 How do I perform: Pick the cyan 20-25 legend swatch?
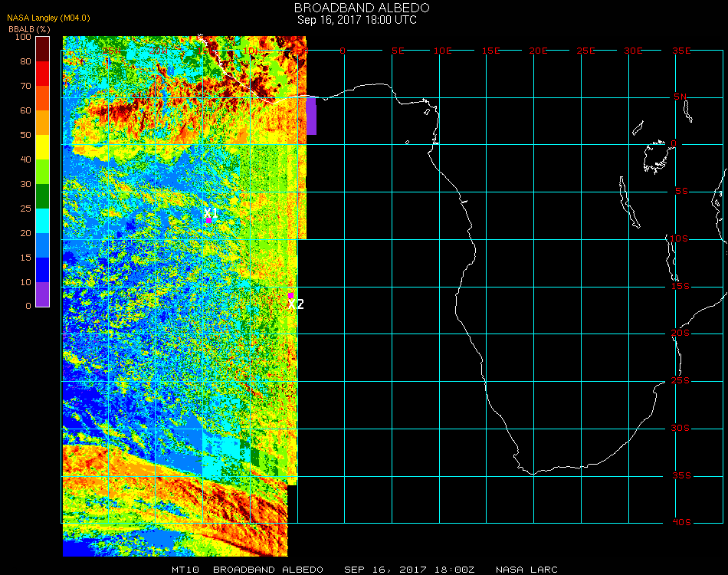coord(43,221)
